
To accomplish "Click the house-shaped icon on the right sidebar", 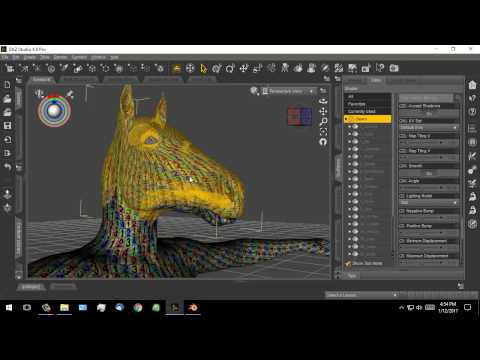I will (472, 85).
